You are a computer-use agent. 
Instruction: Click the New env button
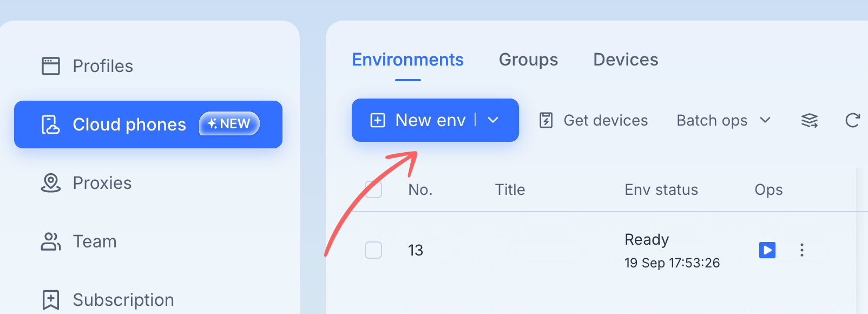[418, 120]
